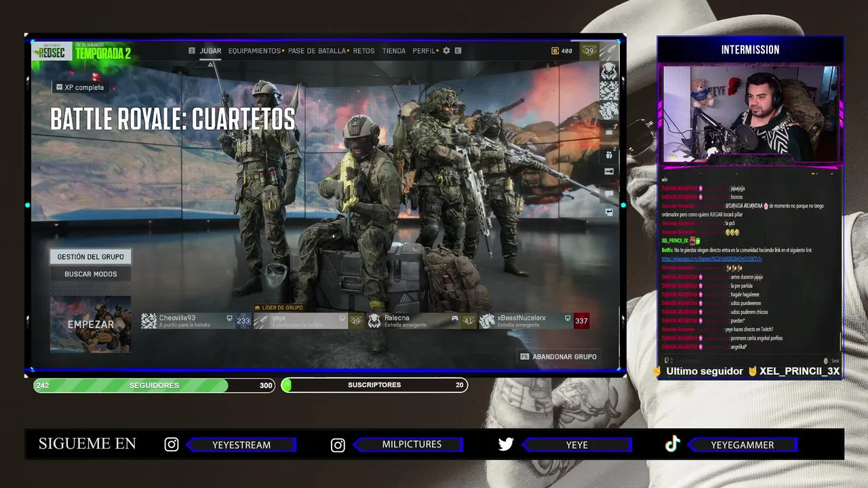Open the sidebar notifications icon with badge 3

coord(609,132)
